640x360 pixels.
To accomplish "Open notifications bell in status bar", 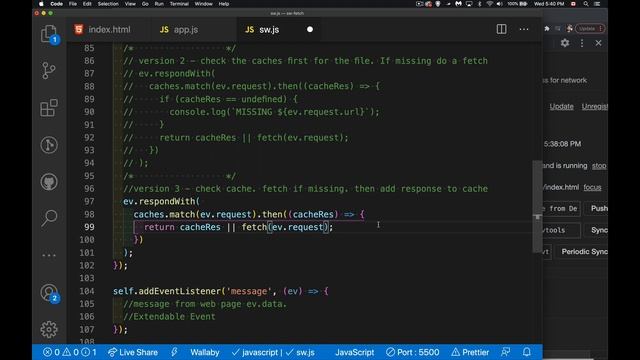I will pyautogui.click(x=527, y=352).
